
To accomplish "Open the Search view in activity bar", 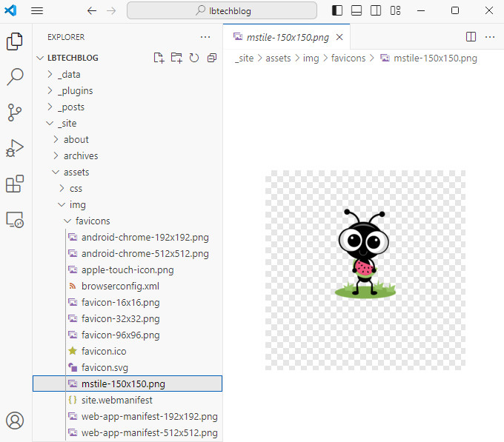I will pos(15,76).
